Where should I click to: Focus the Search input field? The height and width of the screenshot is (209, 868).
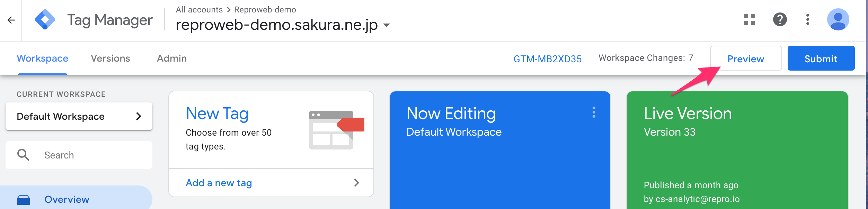tap(79, 155)
